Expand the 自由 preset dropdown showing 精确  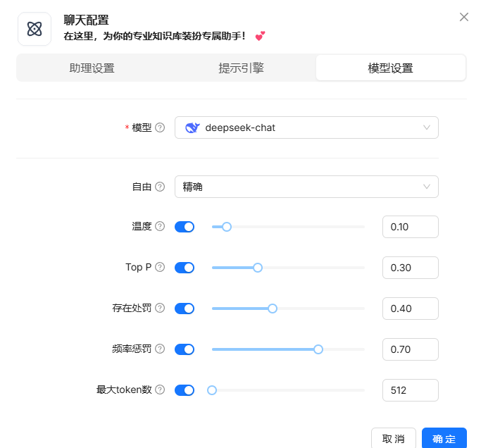[306, 187]
